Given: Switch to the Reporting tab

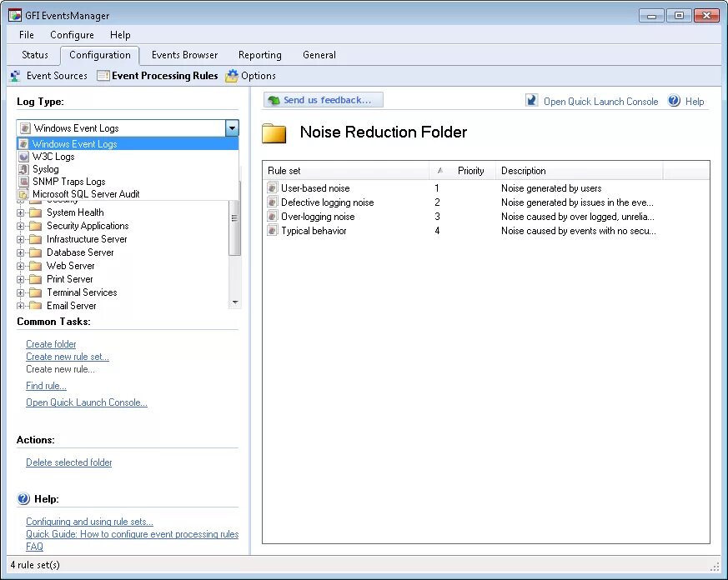Looking at the screenshot, I should (x=260, y=55).
